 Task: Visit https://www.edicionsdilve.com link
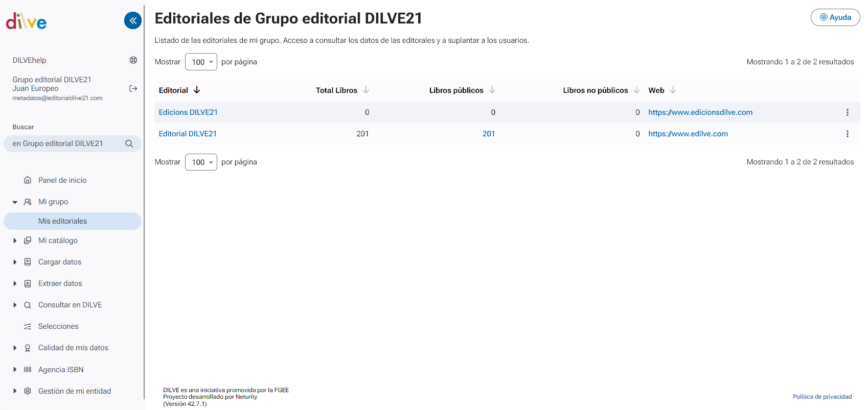pos(700,112)
